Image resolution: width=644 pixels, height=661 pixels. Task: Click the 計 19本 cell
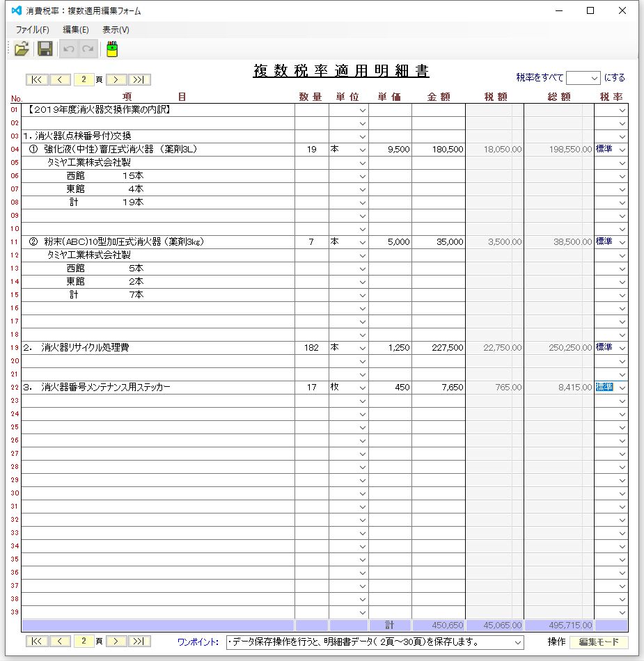pos(158,202)
